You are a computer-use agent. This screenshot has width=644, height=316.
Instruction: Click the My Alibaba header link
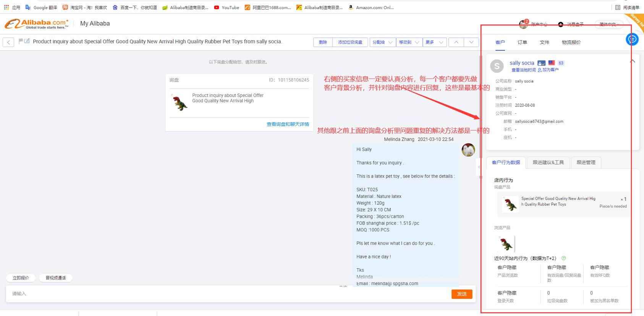95,24
